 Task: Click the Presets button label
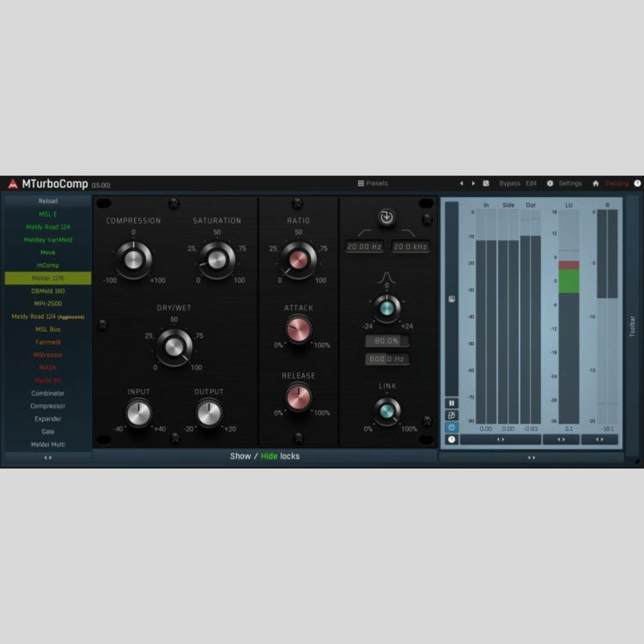point(377,183)
